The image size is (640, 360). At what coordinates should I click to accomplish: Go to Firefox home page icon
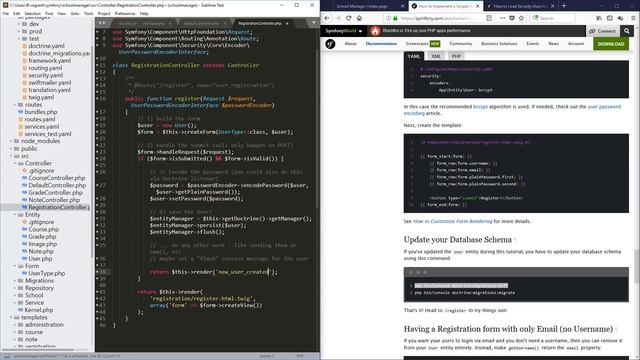[359, 18]
